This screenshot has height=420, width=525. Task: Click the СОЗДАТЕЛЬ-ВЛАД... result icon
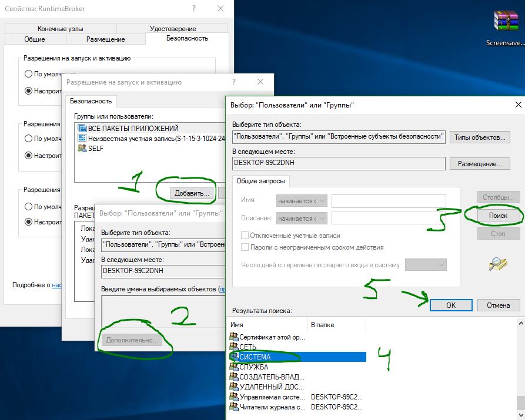click(233, 377)
